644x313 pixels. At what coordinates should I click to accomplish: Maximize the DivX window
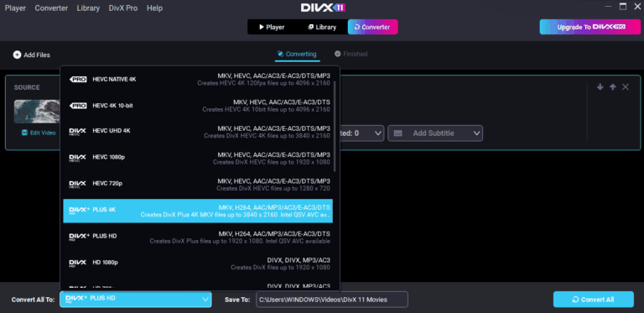[623, 6]
